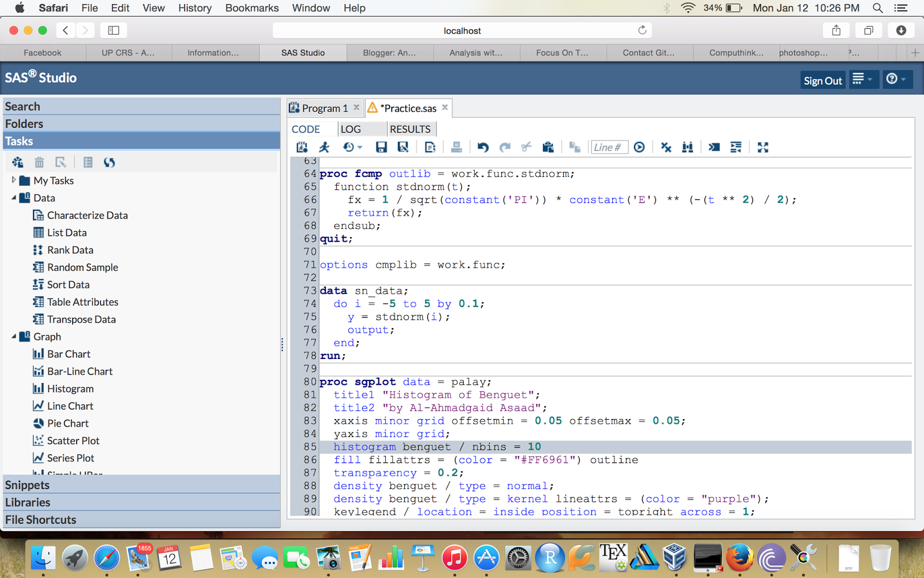The image size is (924, 578).
Task: Click the Sign Out button
Action: click(x=823, y=81)
